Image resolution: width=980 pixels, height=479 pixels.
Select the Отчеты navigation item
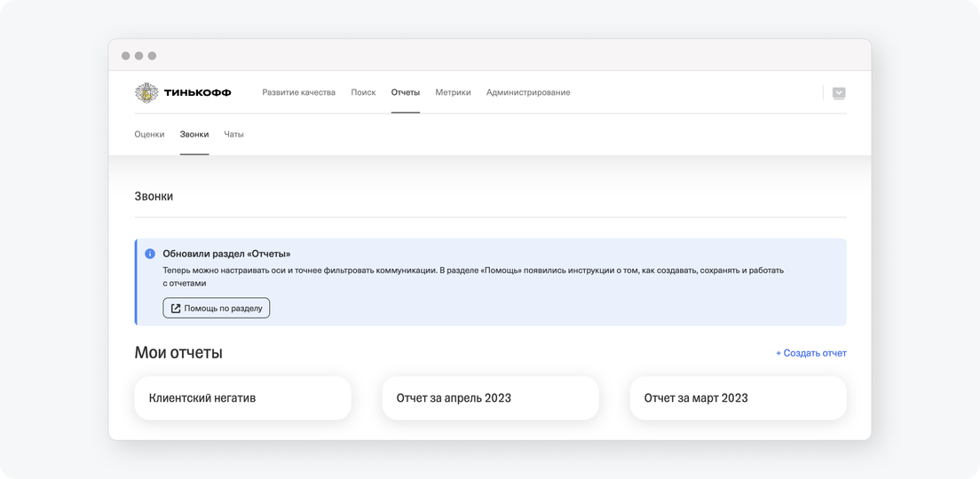[406, 92]
